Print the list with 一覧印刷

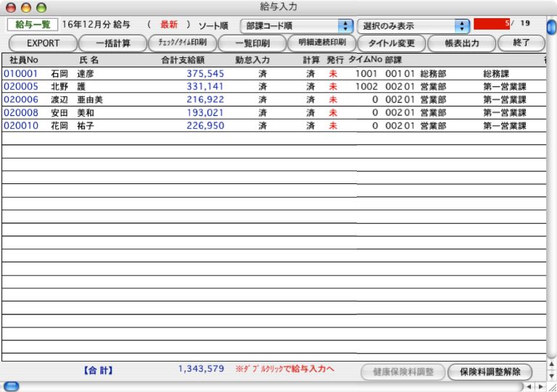click(253, 43)
